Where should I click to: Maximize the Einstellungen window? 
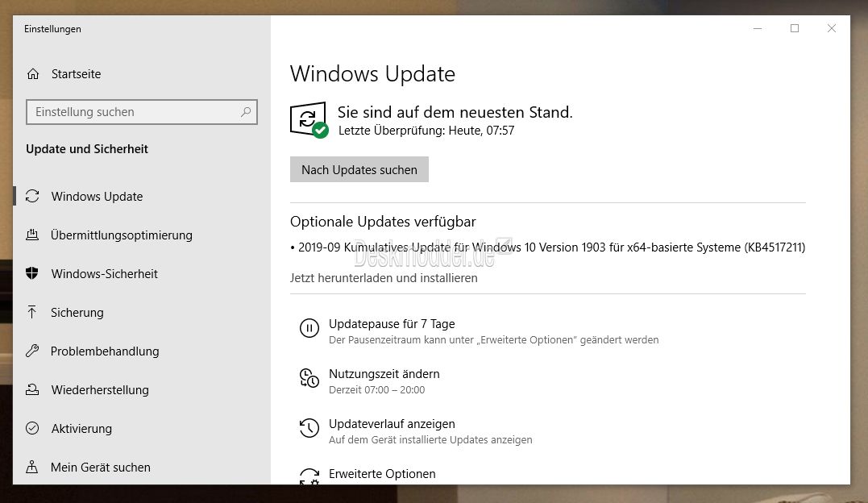coord(795,28)
